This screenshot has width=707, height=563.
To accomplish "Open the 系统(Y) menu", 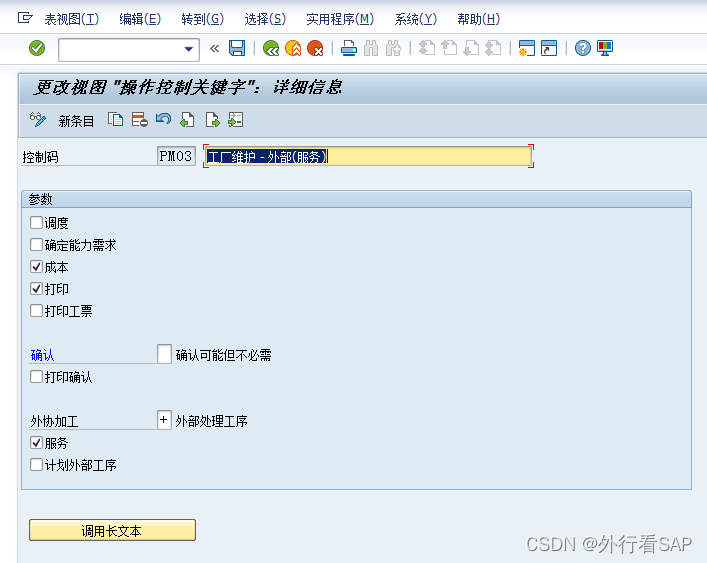I will 416,19.
